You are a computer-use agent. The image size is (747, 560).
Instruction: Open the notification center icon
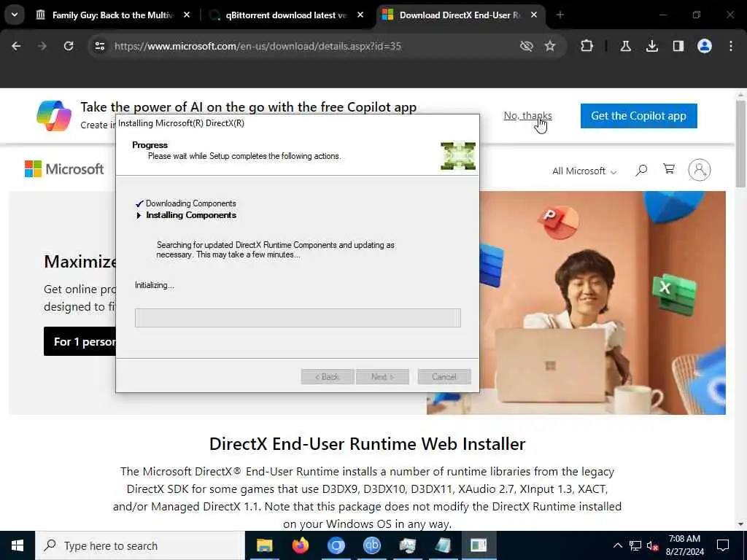(x=723, y=545)
